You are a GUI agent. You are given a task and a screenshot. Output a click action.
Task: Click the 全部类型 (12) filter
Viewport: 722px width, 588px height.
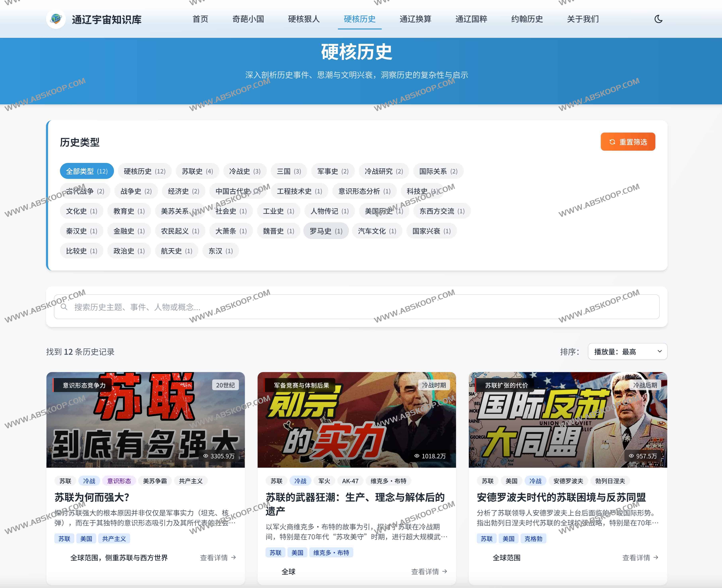coord(87,171)
